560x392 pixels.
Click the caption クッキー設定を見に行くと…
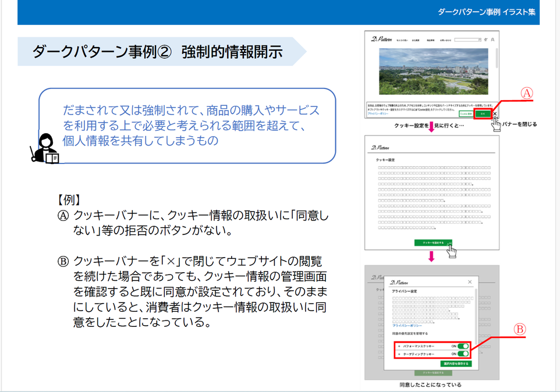[429, 126]
